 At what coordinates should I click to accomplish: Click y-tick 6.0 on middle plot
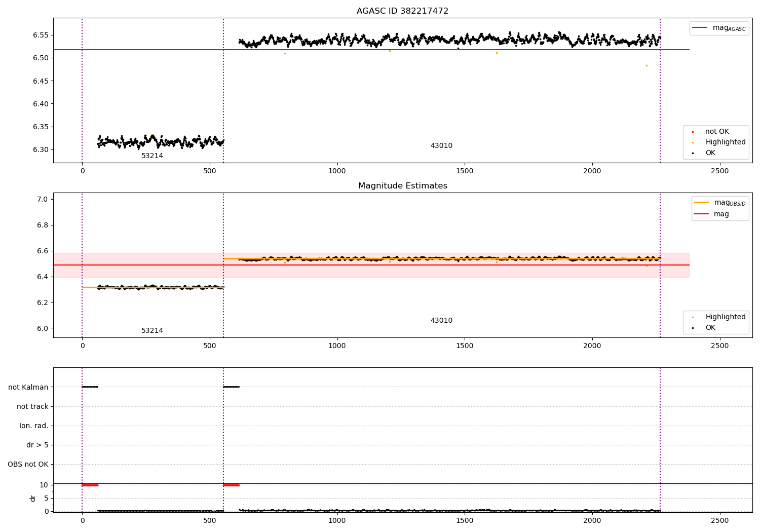click(43, 328)
